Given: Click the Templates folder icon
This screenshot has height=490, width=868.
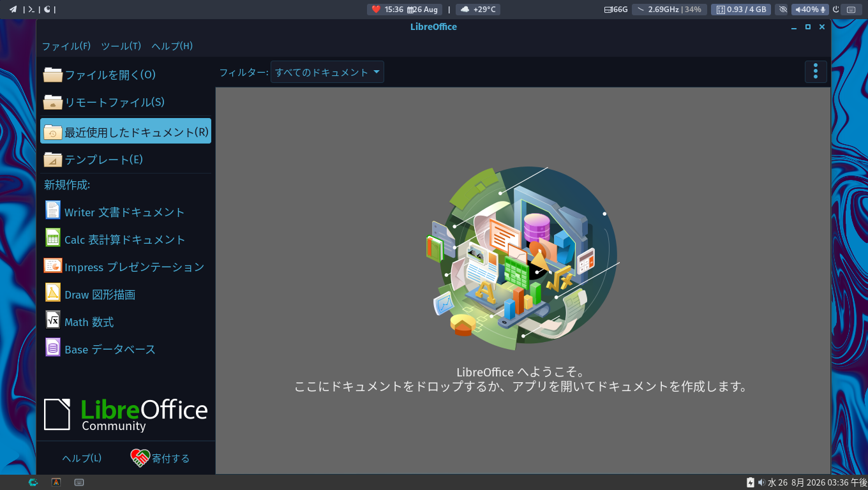Looking at the screenshot, I should [53, 160].
